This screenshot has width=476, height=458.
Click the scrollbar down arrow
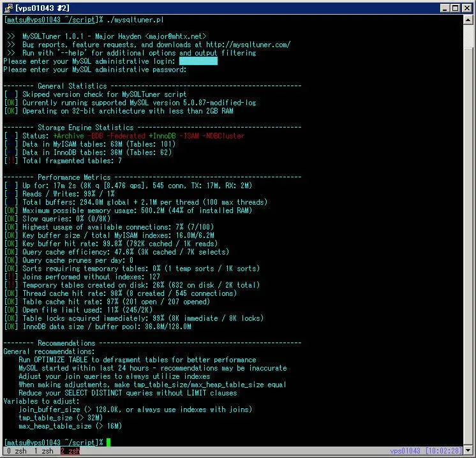pyautogui.click(x=468, y=450)
